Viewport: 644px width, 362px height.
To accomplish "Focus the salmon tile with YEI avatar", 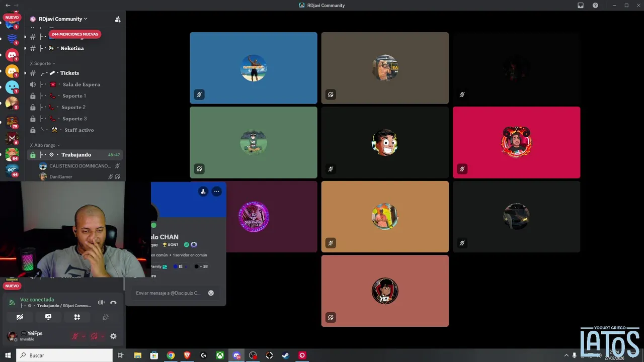I will tap(385, 291).
